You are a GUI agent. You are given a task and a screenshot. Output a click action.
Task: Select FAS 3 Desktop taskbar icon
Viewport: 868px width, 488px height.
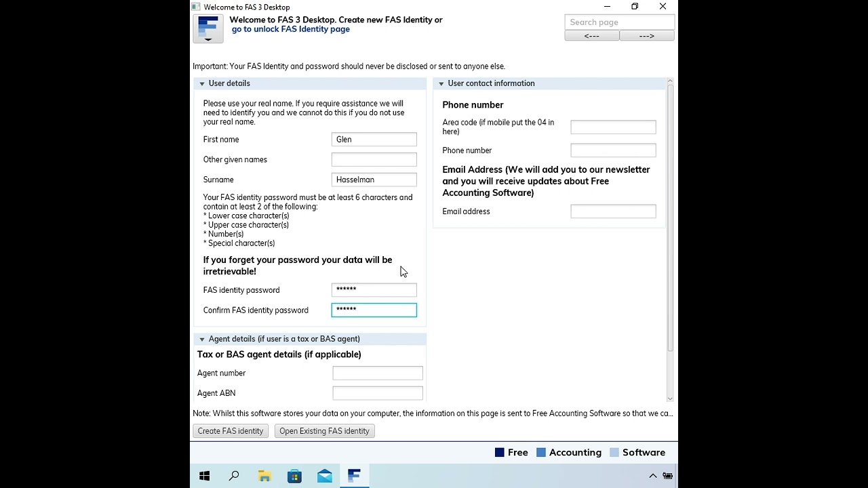[x=354, y=476]
